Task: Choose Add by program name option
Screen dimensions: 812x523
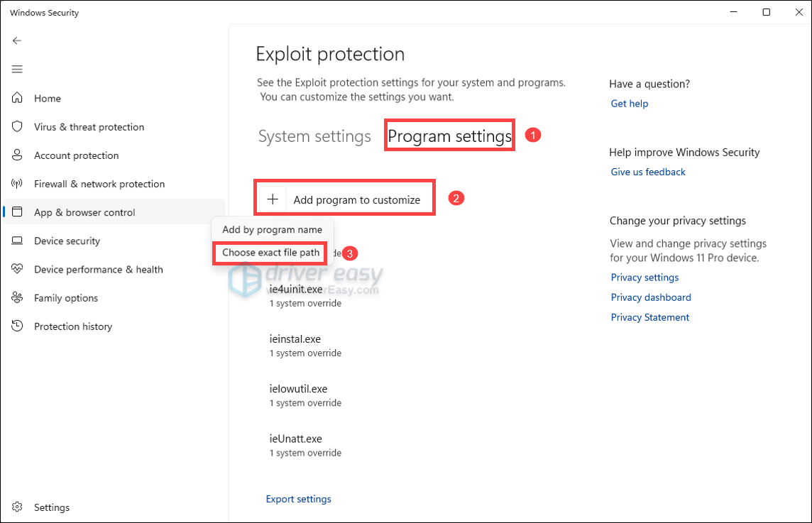Action: pyautogui.click(x=272, y=230)
